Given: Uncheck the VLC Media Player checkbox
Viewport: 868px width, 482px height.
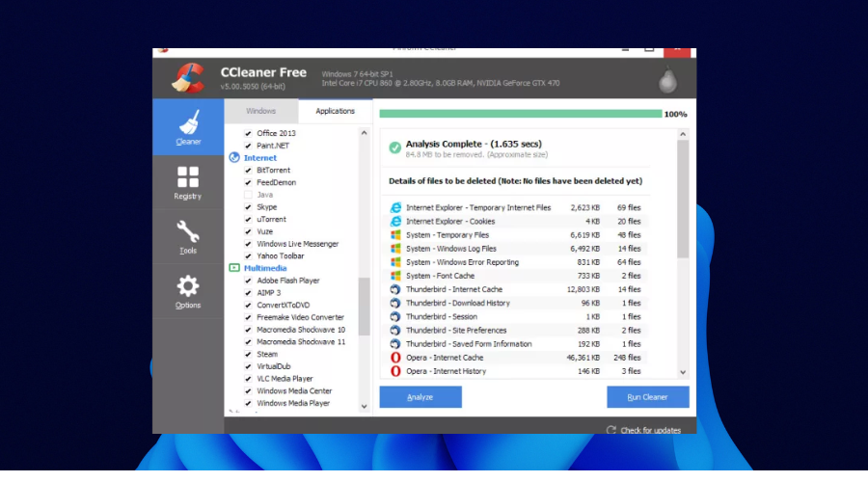Looking at the screenshot, I should (x=248, y=379).
